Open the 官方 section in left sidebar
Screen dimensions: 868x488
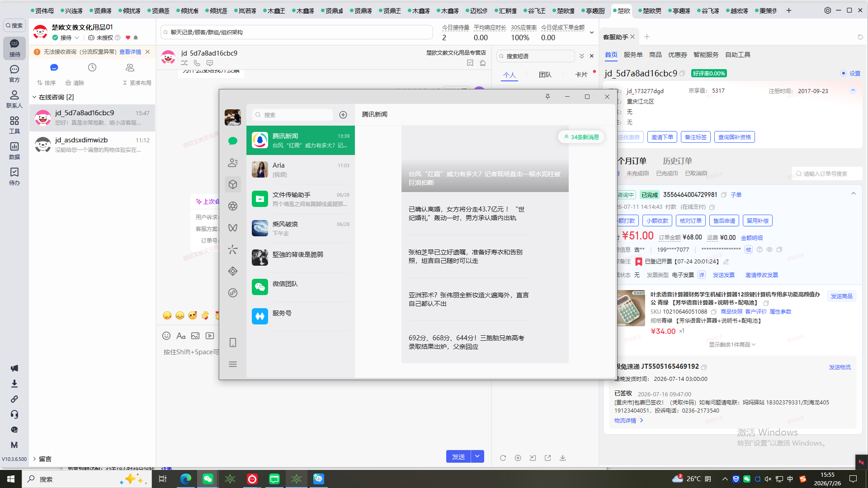pos(14,73)
